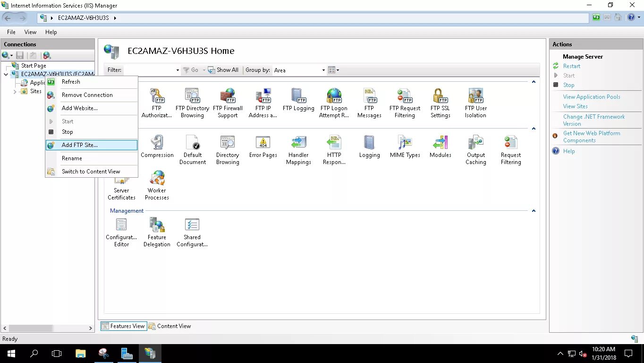
Task: Select Switch to Content View entry
Action: 92,172
